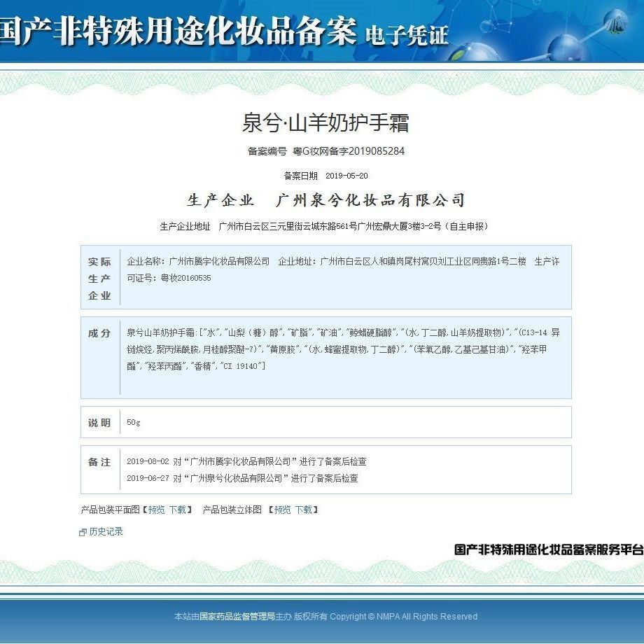Download the 产品包装平面图 file
The image size is (644, 644).
[x=178, y=510]
